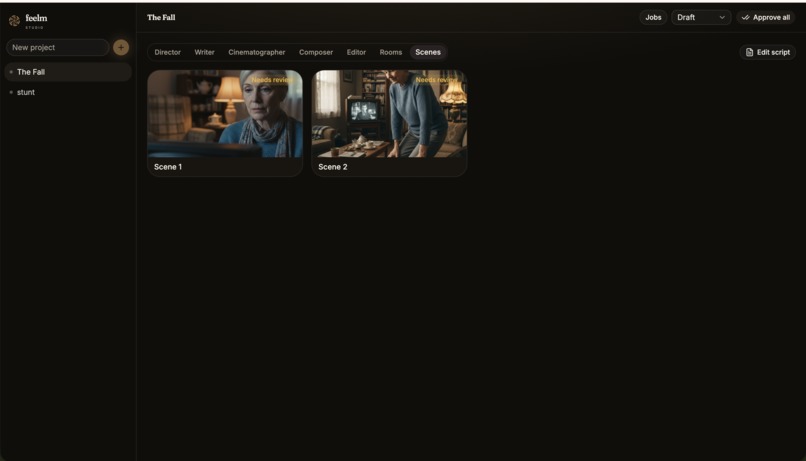This screenshot has width=806, height=461.
Task: Click the feelm studio logo icon
Action: coord(14,20)
